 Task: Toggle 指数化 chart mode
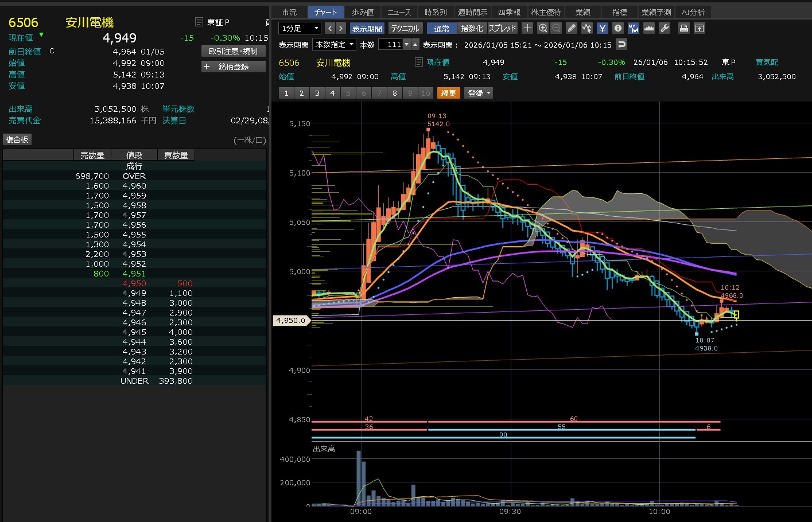[472, 28]
